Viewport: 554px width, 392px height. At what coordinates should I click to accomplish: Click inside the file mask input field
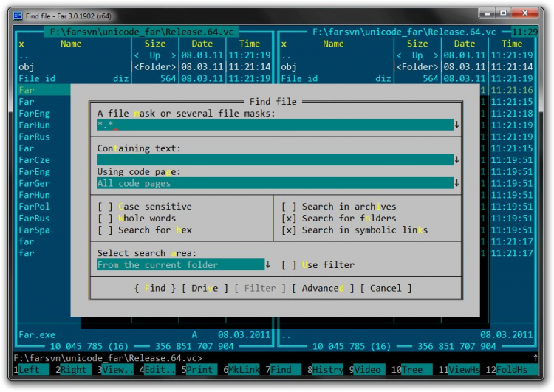273,125
